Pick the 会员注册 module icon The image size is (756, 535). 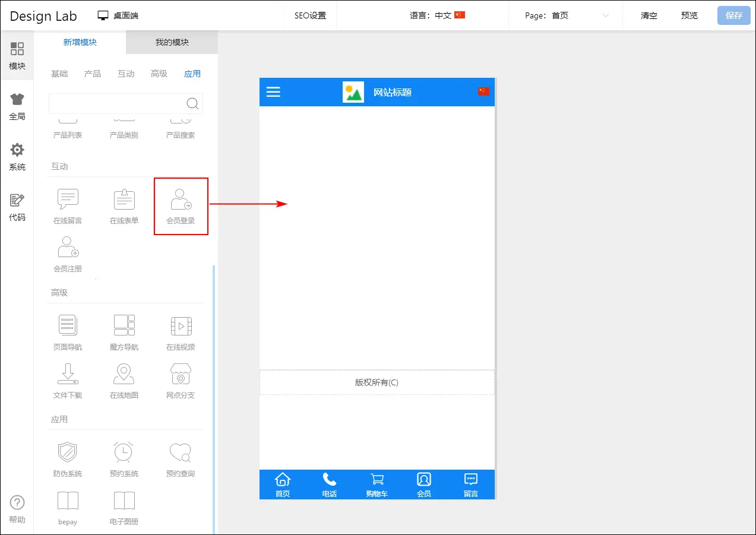point(68,248)
